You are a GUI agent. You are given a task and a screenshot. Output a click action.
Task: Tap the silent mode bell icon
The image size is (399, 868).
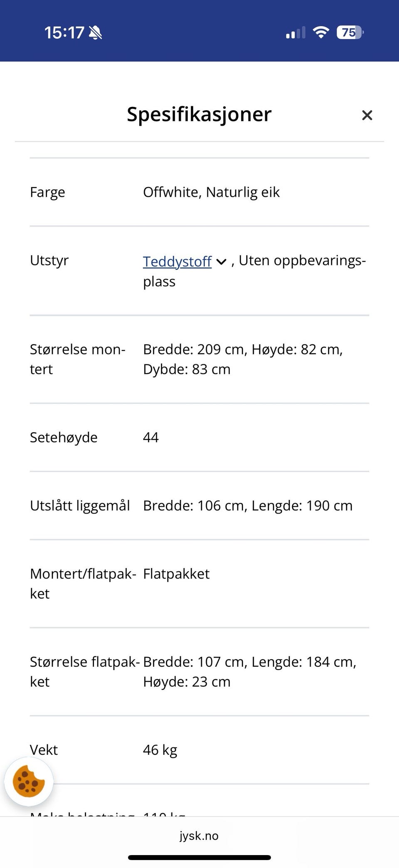(x=96, y=32)
